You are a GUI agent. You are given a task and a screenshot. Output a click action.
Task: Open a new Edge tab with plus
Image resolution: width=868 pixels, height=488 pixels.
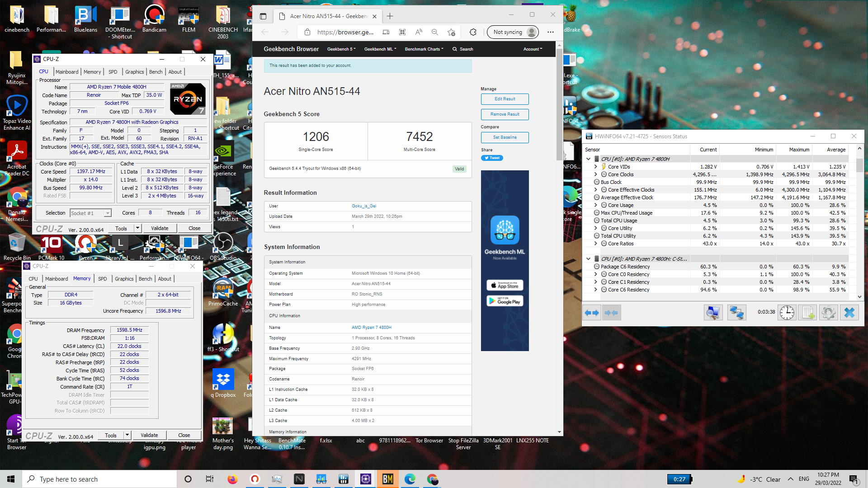[x=390, y=16]
